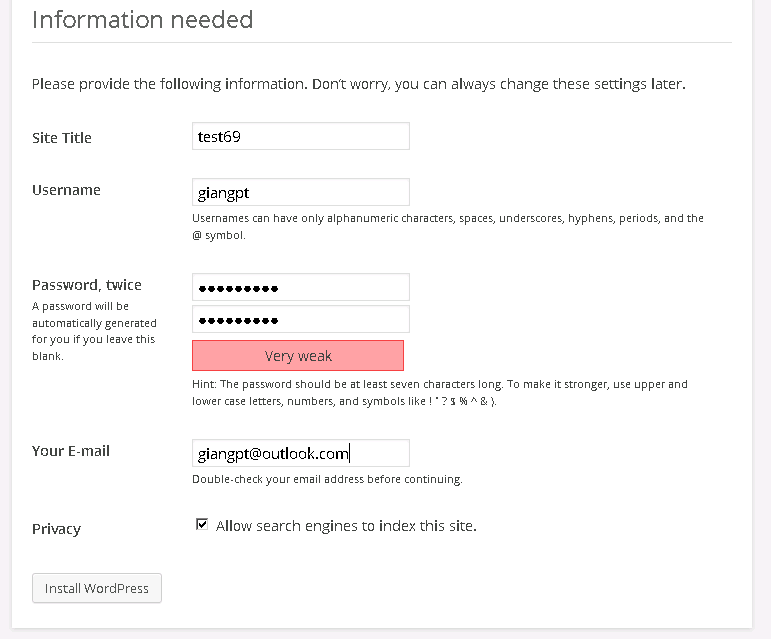Viewport: 771px width, 639px height.
Task: Click the Privacy label
Action: pyautogui.click(x=57, y=529)
